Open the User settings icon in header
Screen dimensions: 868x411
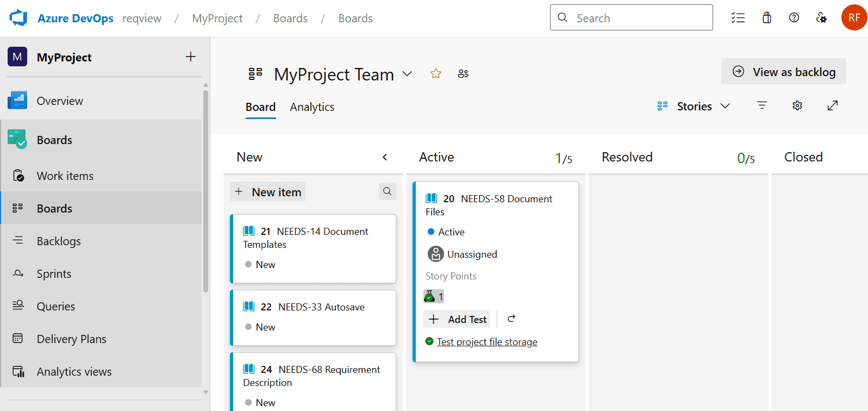coord(821,18)
